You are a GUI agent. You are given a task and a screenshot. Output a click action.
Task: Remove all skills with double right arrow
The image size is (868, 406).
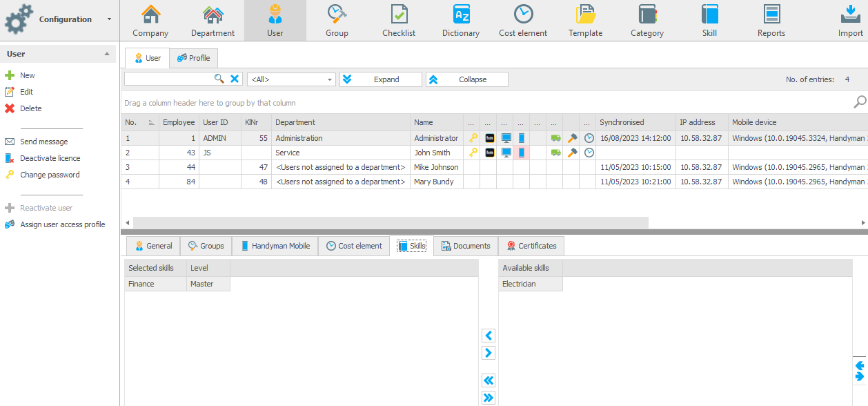(489, 398)
